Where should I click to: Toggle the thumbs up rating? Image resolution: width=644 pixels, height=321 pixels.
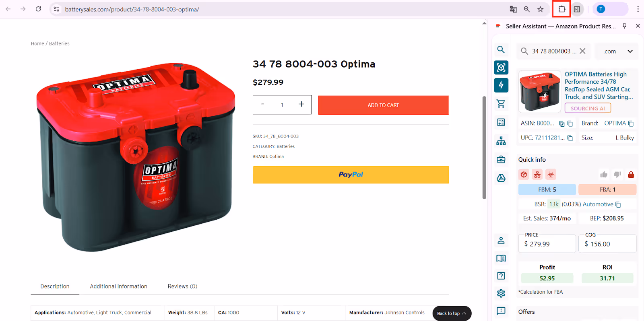604,174
